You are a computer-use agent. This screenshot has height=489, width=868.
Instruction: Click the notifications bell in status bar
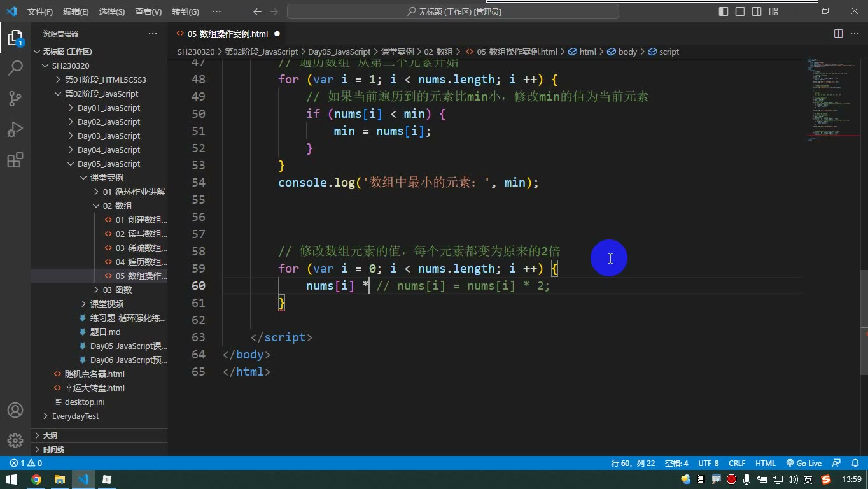(855, 464)
